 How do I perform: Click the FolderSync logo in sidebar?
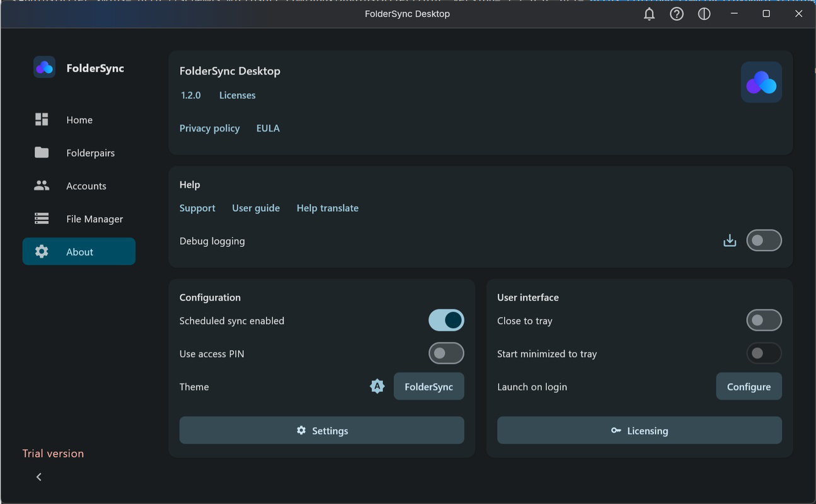pyautogui.click(x=44, y=67)
